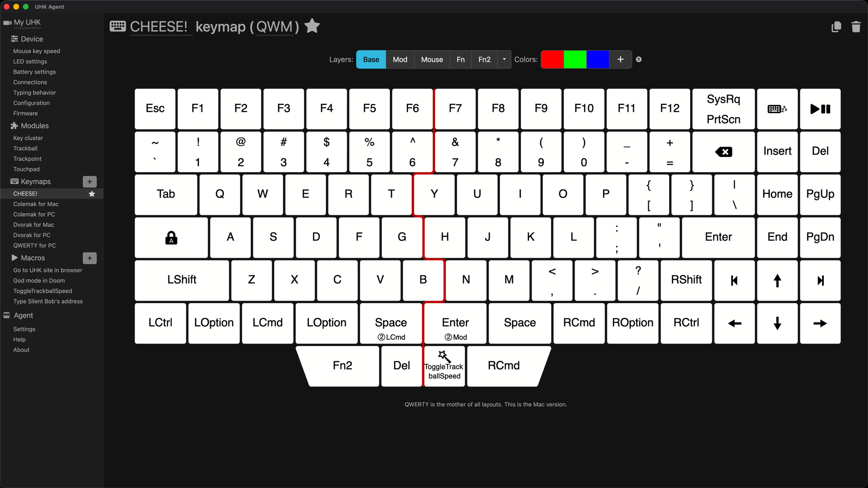Open the About page
868x488 pixels.
[x=21, y=350]
